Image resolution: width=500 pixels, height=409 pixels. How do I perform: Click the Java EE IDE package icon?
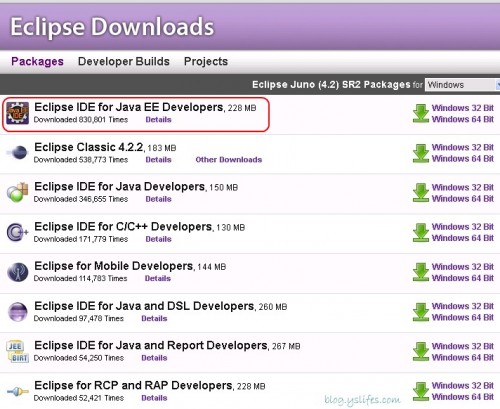pyautogui.click(x=18, y=113)
